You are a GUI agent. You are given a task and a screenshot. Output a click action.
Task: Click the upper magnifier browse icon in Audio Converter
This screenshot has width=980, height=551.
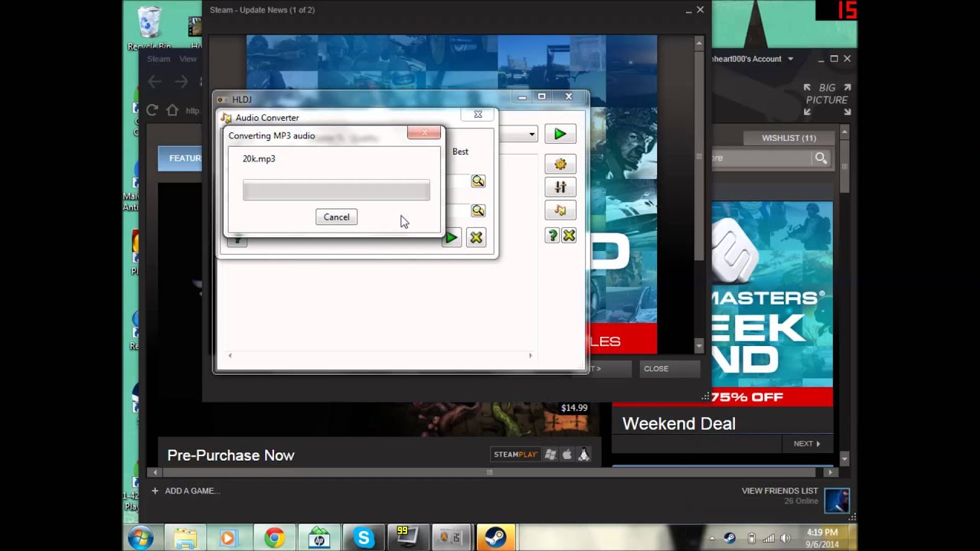(478, 181)
